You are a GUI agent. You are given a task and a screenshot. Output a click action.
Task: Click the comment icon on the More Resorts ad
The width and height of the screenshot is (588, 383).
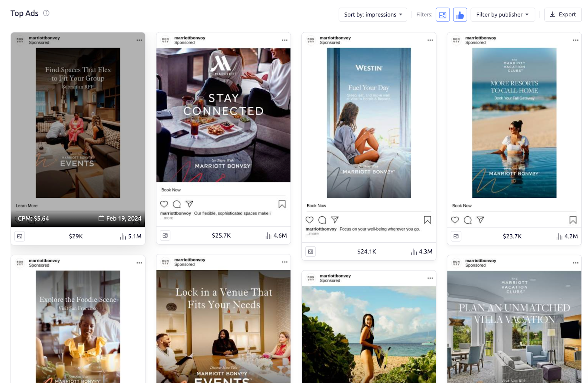(x=468, y=220)
